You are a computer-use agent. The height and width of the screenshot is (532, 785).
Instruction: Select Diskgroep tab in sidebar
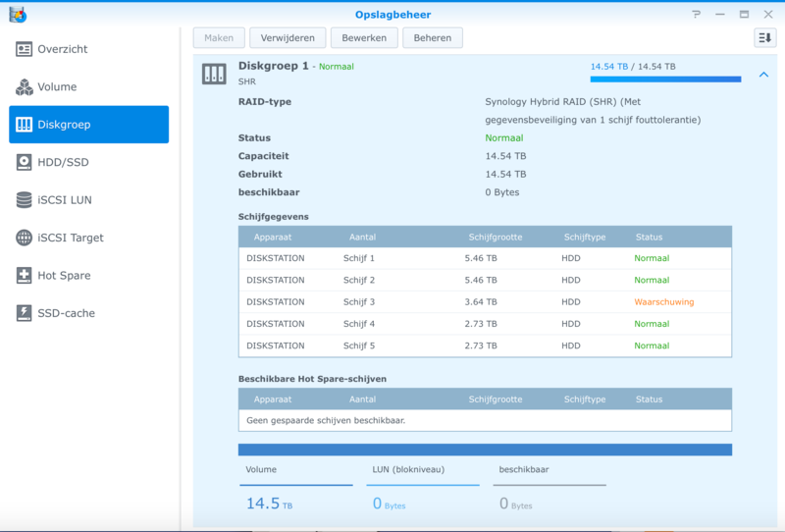coord(88,125)
